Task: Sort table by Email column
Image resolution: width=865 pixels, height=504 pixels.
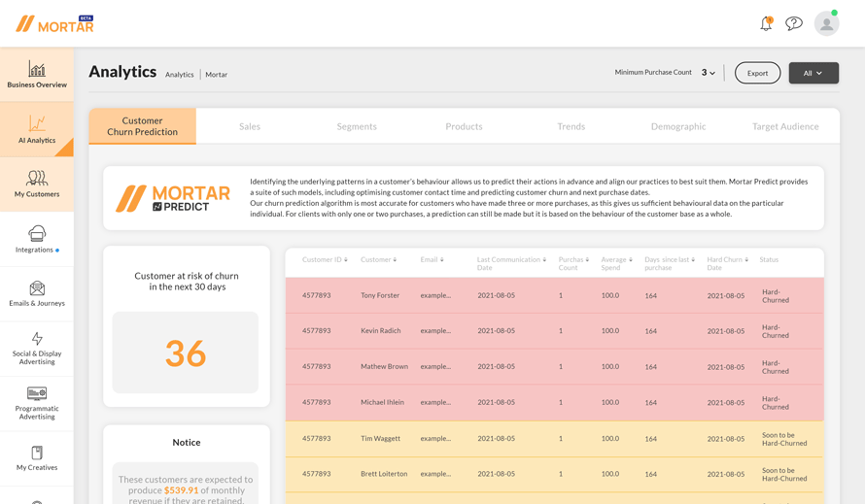Action: (x=432, y=259)
